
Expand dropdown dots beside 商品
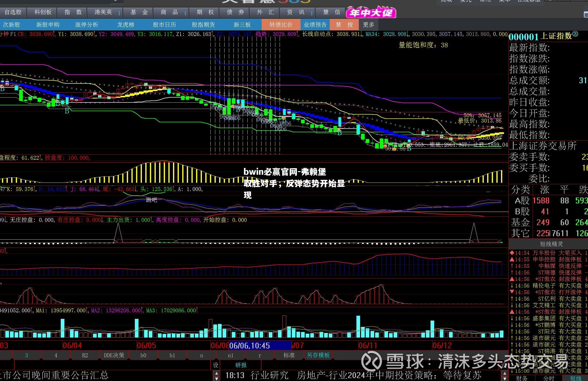[185, 13]
